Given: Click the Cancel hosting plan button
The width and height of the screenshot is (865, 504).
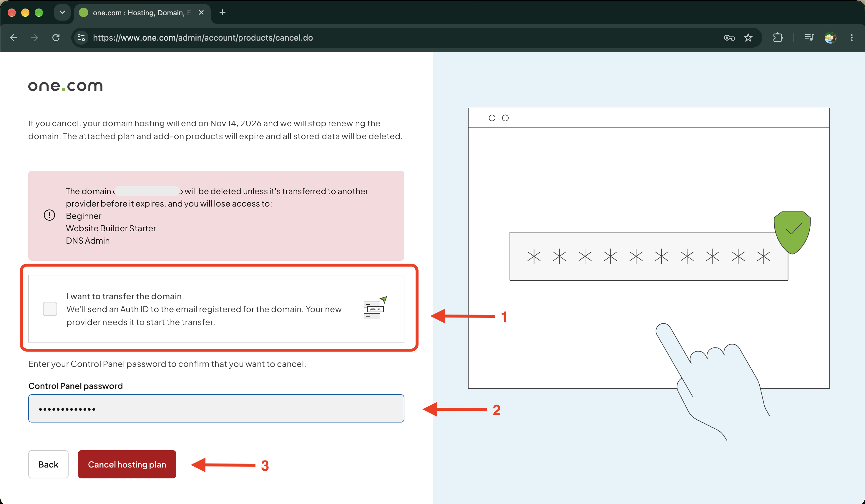Looking at the screenshot, I should click(x=127, y=464).
